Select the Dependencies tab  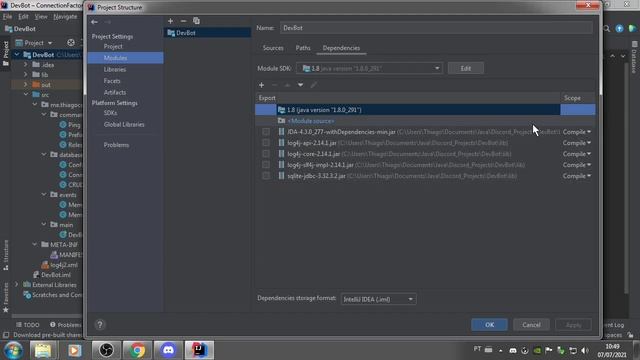(341, 48)
